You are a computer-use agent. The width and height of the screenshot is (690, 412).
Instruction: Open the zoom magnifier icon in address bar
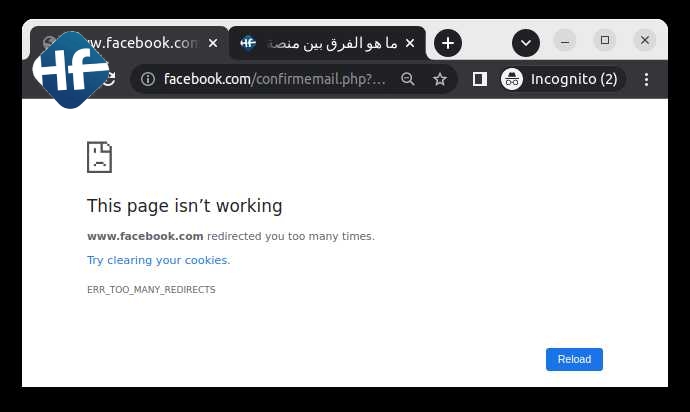[x=408, y=79]
